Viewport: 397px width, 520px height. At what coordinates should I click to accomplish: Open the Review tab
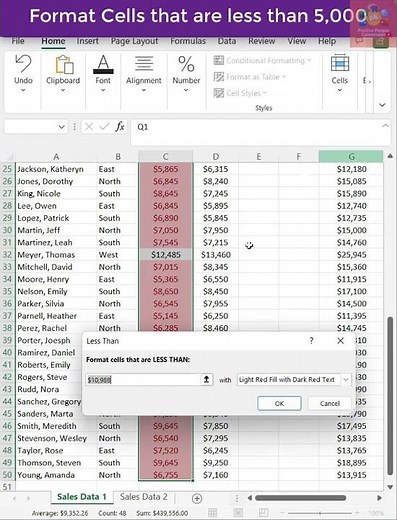click(x=262, y=41)
